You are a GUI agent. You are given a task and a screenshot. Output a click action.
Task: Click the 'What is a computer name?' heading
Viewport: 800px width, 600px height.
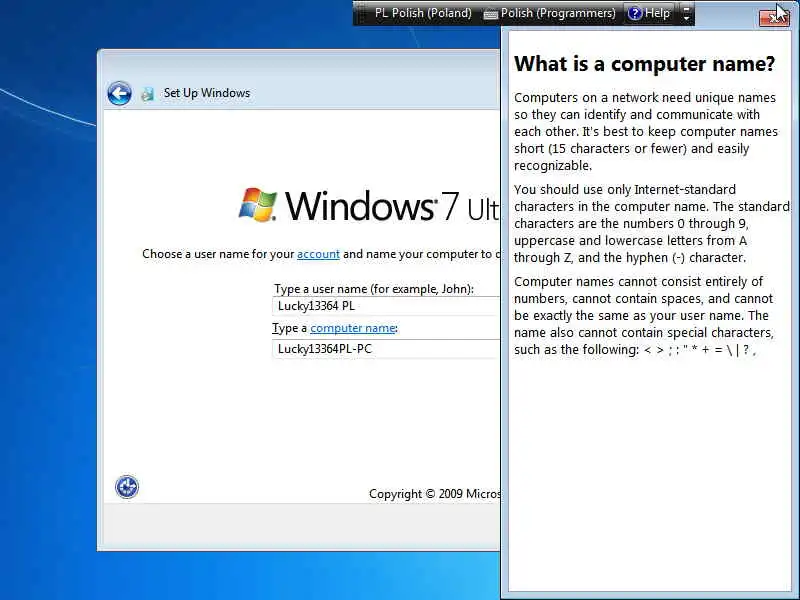(644, 64)
